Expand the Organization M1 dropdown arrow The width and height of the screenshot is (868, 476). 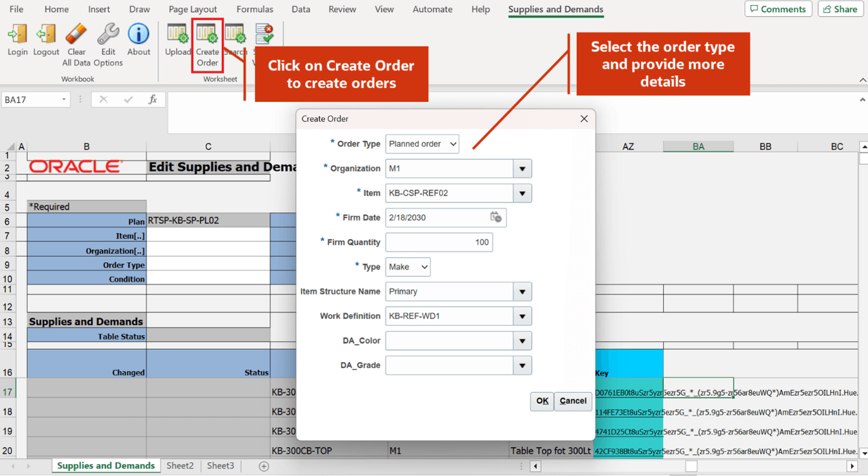[522, 169]
